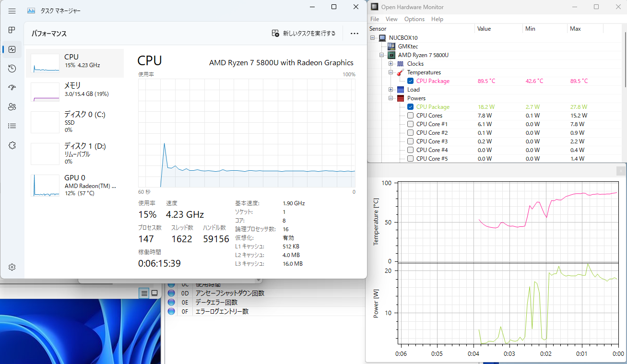Click the NUCBOX10 computer icon
Screen dimensions: 627x364
pyautogui.click(x=382, y=38)
